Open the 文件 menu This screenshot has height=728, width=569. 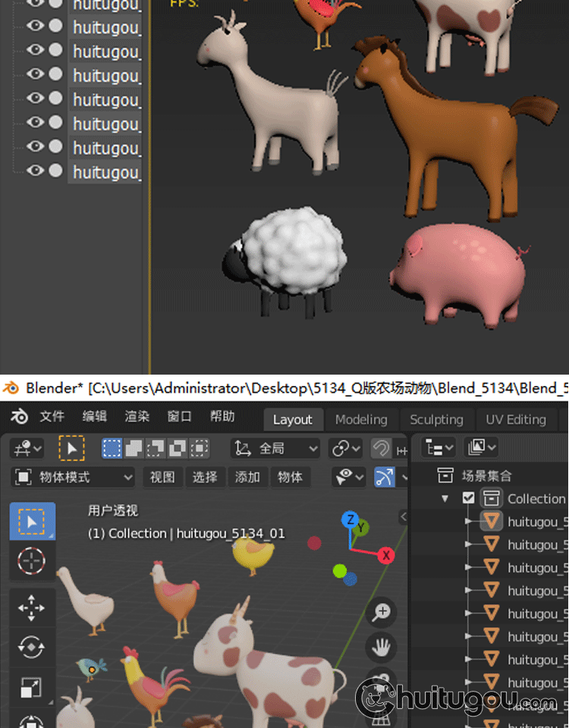(52, 417)
